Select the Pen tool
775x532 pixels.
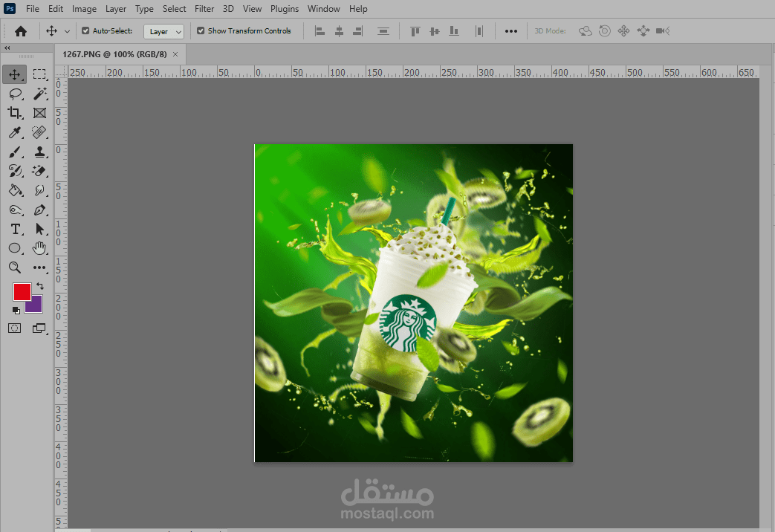click(x=39, y=210)
